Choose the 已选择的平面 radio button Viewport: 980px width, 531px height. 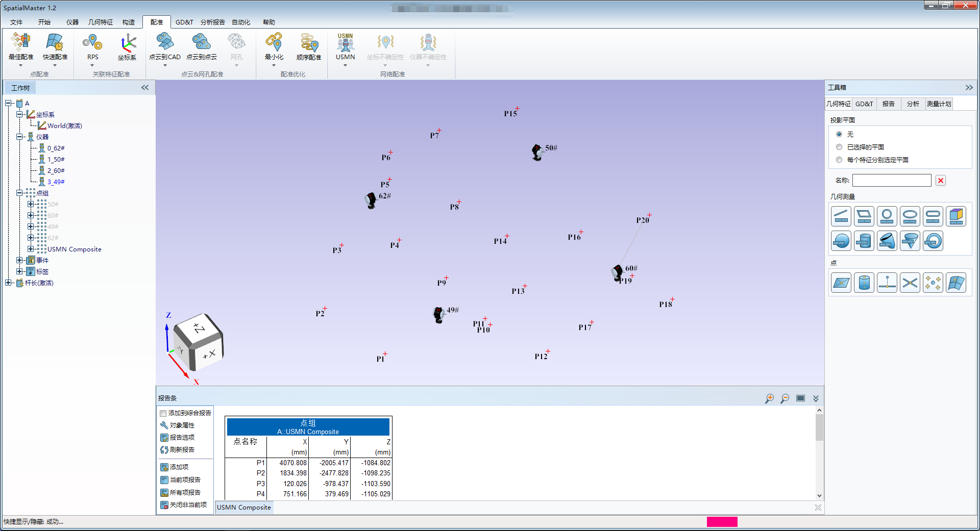coord(839,147)
